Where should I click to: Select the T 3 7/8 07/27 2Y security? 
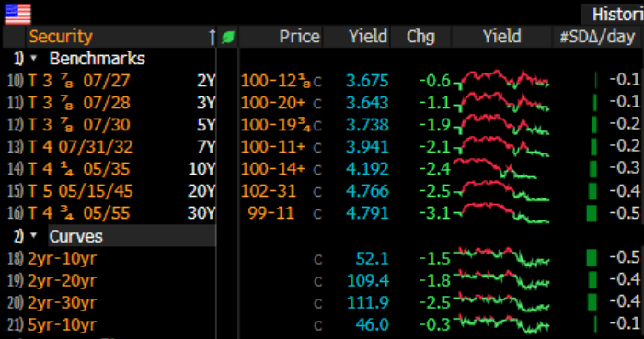(x=111, y=81)
